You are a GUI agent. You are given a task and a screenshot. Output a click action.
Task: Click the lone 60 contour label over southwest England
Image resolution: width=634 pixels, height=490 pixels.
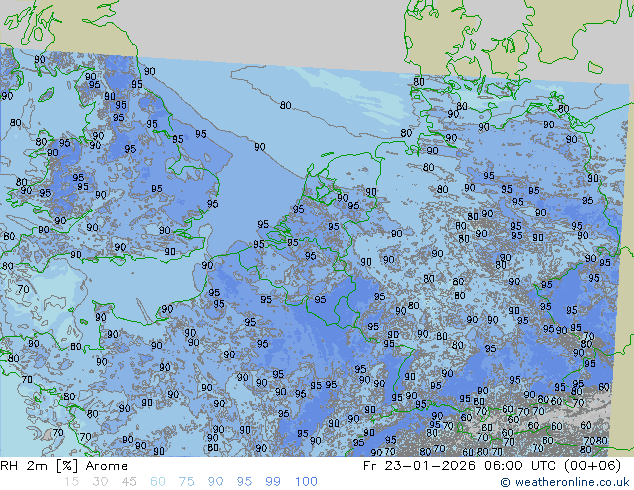pos(9,236)
